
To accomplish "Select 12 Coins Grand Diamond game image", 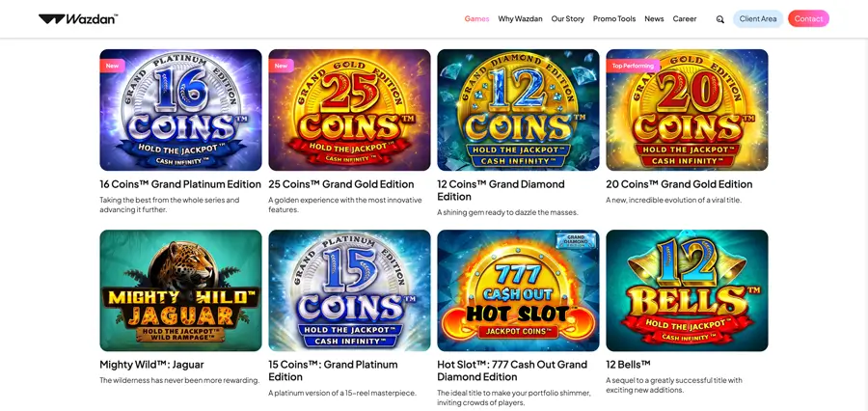I will pyautogui.click(x=518, y=110).
